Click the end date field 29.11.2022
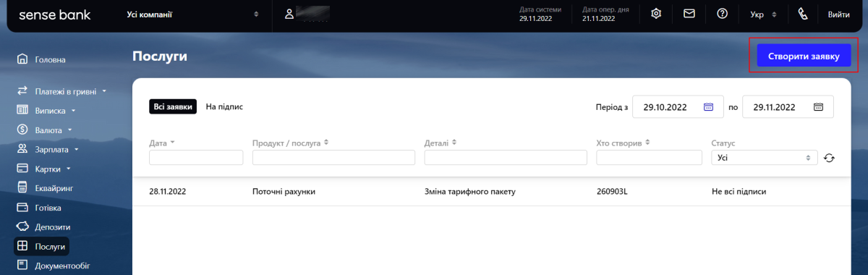 click(x=788, y=107)
